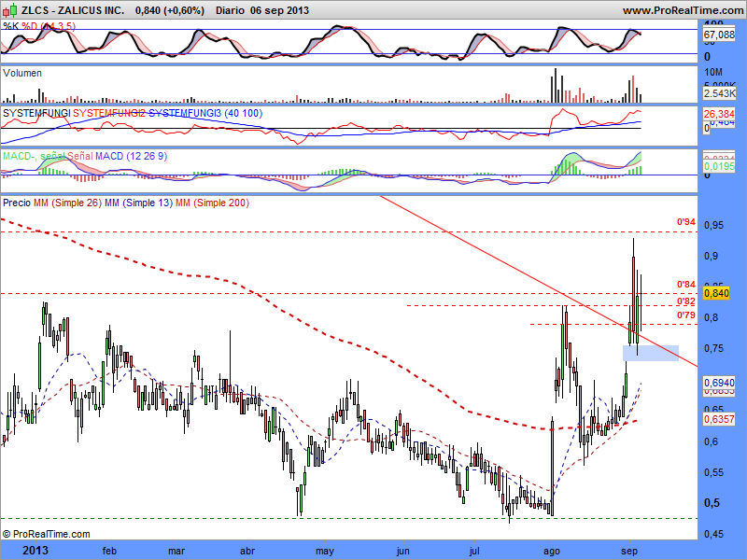Screen dimensions: 747x560
Task: Click the date 06 sep 2013
Action: (x=279, y=10)
